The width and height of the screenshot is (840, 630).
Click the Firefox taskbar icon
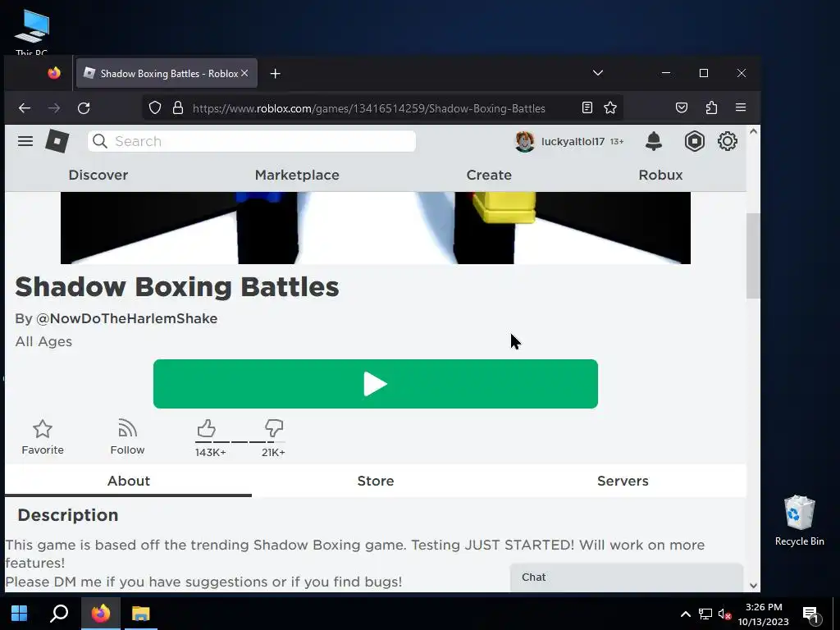point(101,614)
